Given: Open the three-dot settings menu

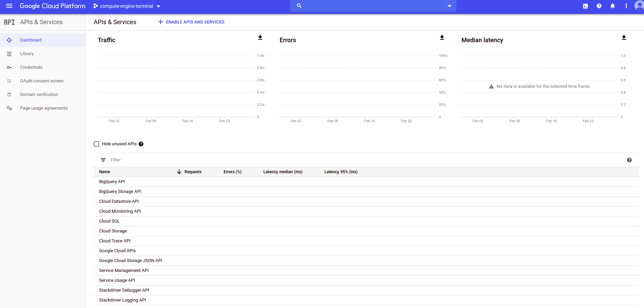Looking at the screenshot, I should [x=626, y=6].
